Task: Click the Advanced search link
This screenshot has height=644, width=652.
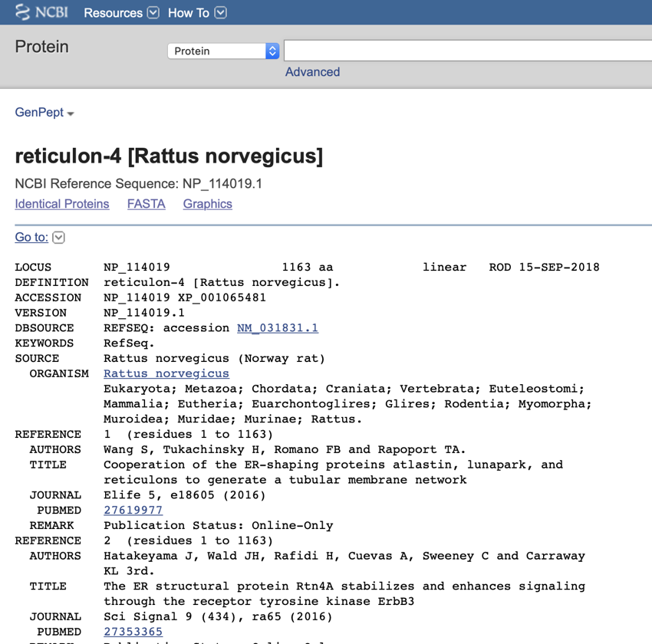Action: [x=312, y=72]
